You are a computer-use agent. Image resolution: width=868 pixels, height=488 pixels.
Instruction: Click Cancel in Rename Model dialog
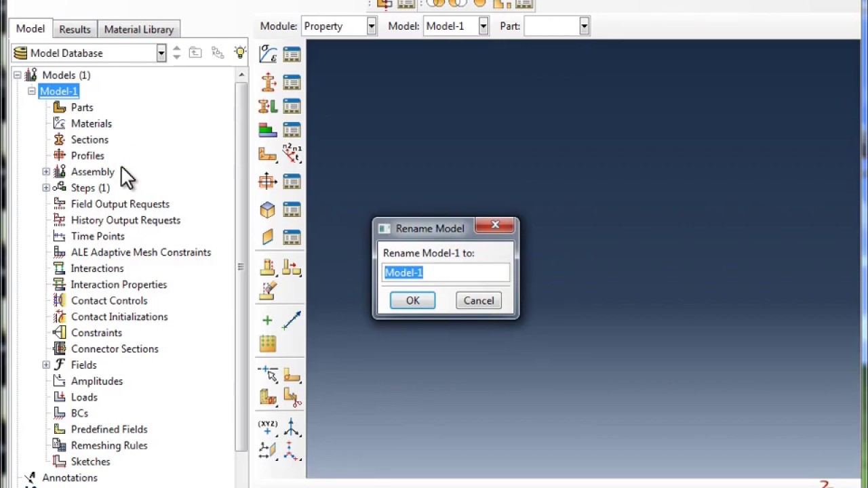point(479,300)
